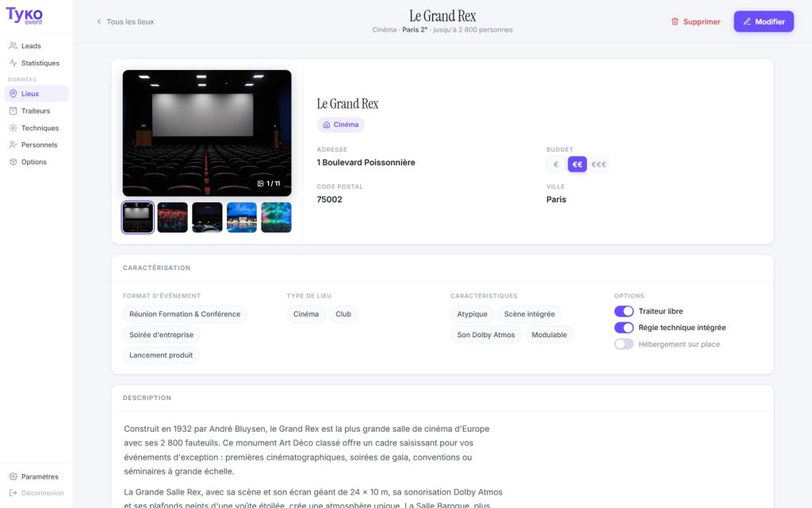Click Déconnexion to log out
Image resolution: width=812 pixels, height=508 pixels.
point(36,493)
